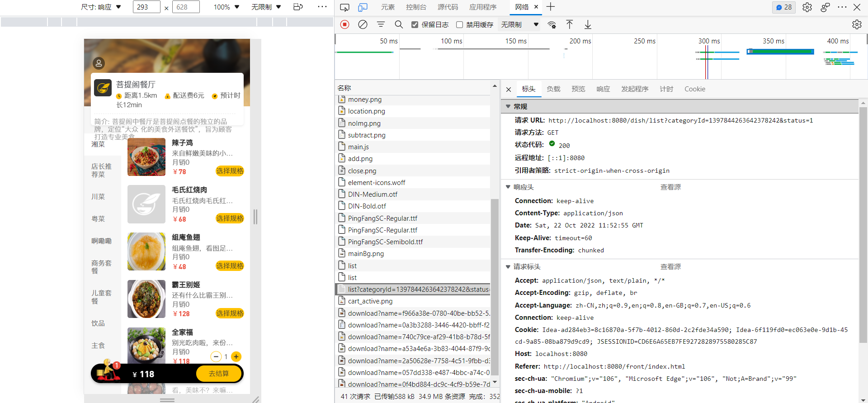Click the rotate device icon
The width and height of the screenshot is (868, 403).
coord(298,7)
